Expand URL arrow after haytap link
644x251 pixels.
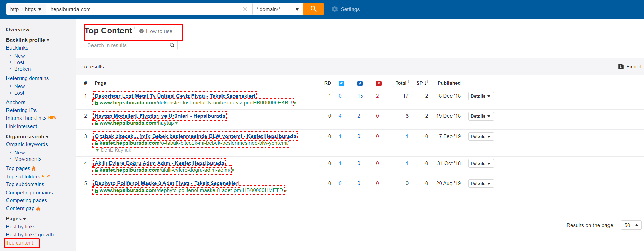176,123
